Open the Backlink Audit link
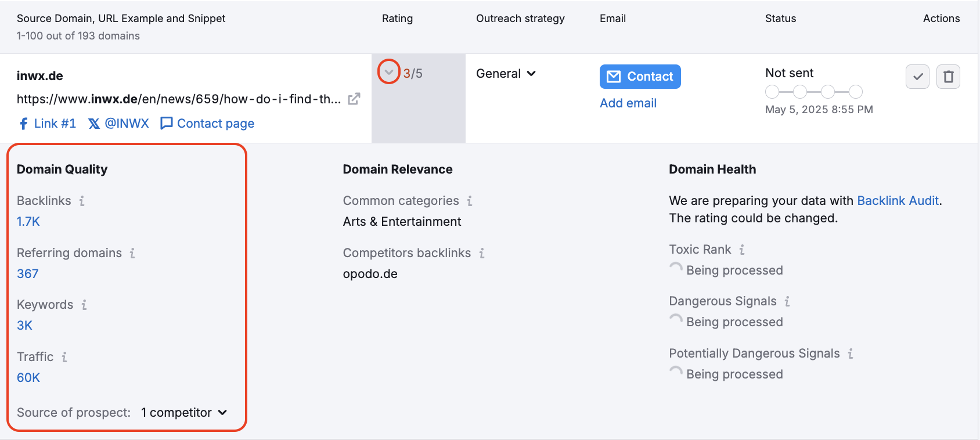Screen dimensions: 980x440 point(898,201)
